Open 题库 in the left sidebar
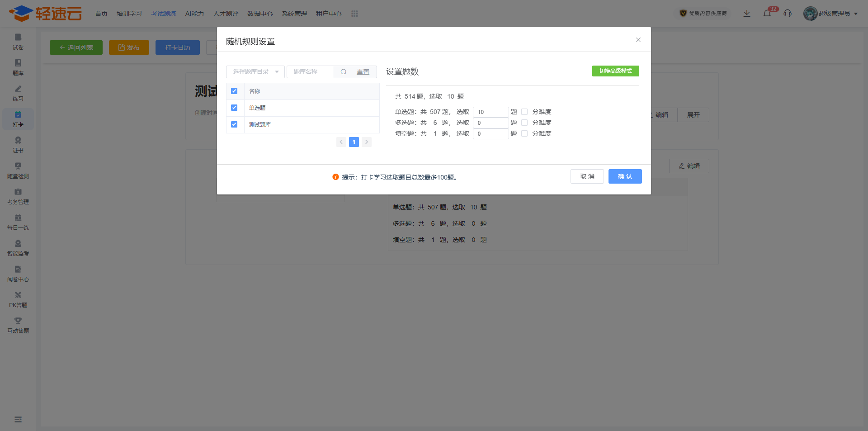Image resolution: width=868 pixels, height=431 pixels. [18, 67]
